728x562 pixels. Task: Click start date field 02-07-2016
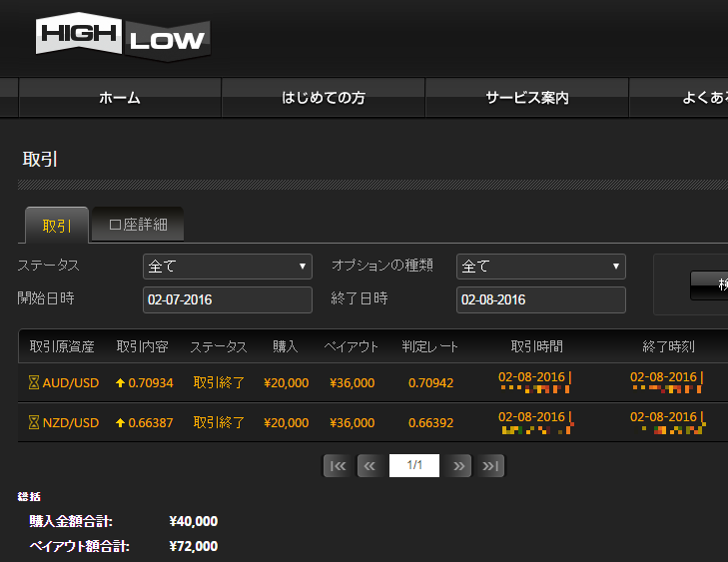point(228,299)
